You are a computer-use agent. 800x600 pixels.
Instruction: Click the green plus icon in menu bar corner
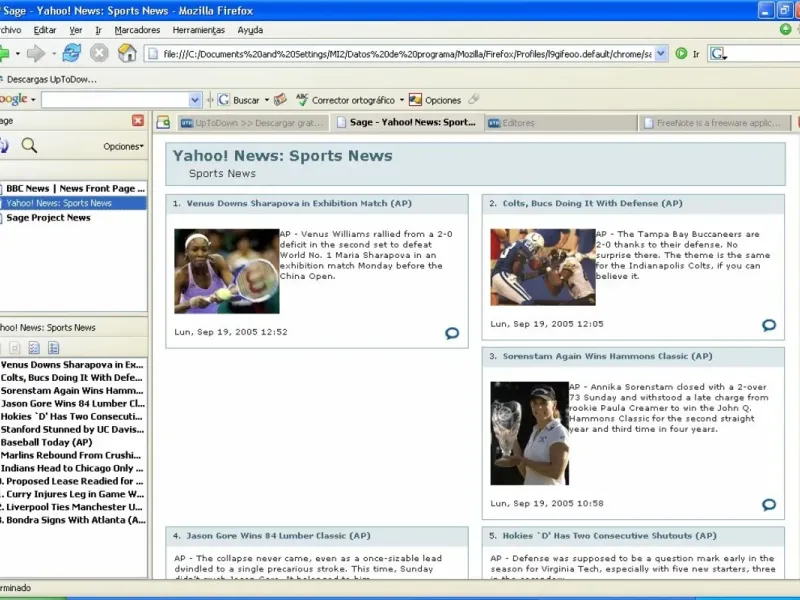pos(786,29)
